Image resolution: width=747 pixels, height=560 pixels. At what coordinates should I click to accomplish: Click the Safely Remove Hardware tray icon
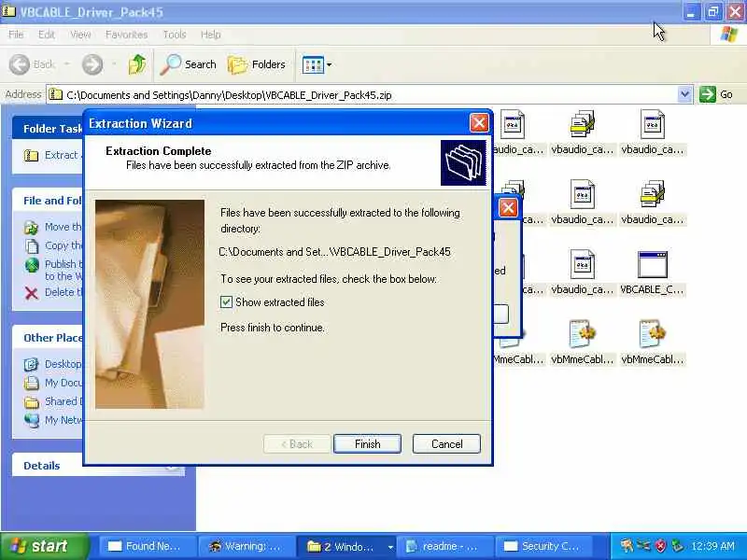click(x=676, y=546)
